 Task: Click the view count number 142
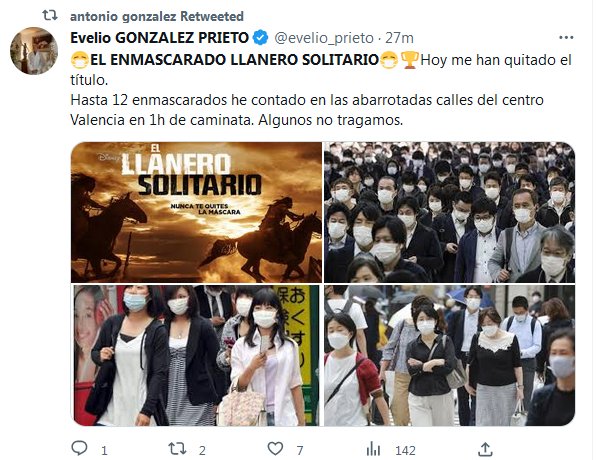pos(405,450)
